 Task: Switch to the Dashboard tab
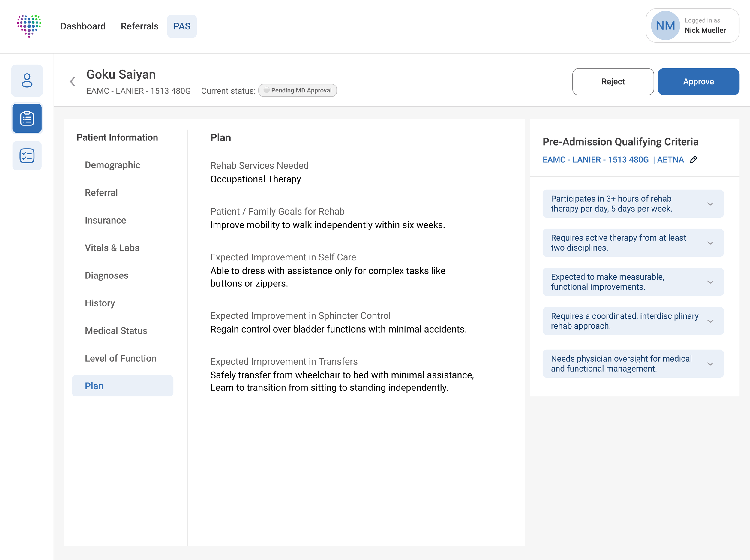click(83, 26)
